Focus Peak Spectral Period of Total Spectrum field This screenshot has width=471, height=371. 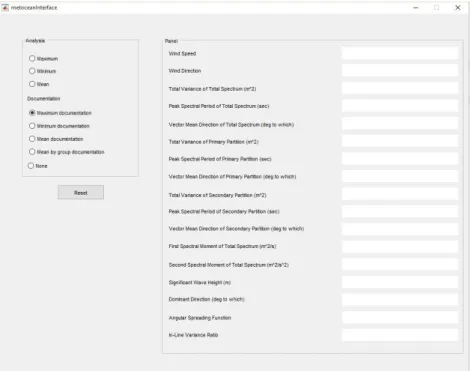400,106
